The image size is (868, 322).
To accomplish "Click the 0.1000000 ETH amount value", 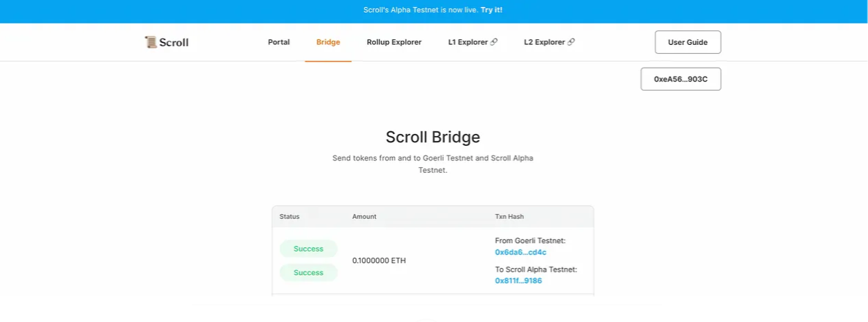I will pyautogui.click(x=379, y=261).
